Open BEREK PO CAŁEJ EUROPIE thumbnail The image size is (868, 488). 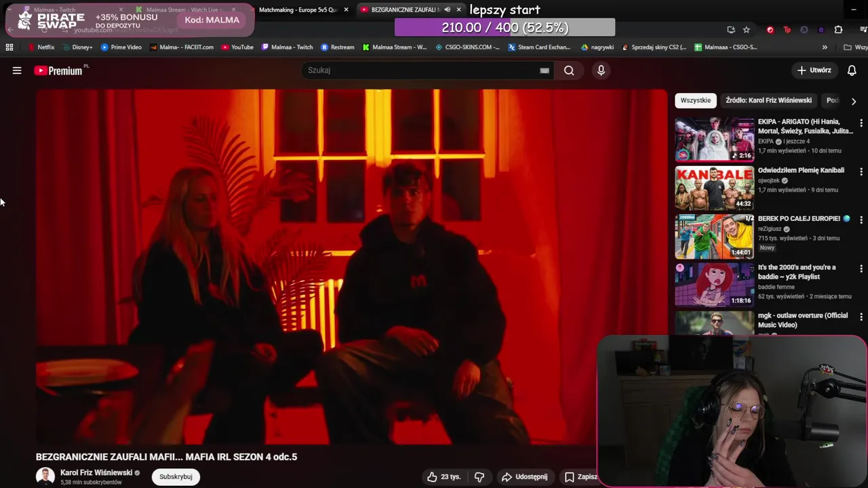pyautogui.click(x=714, y=236)
